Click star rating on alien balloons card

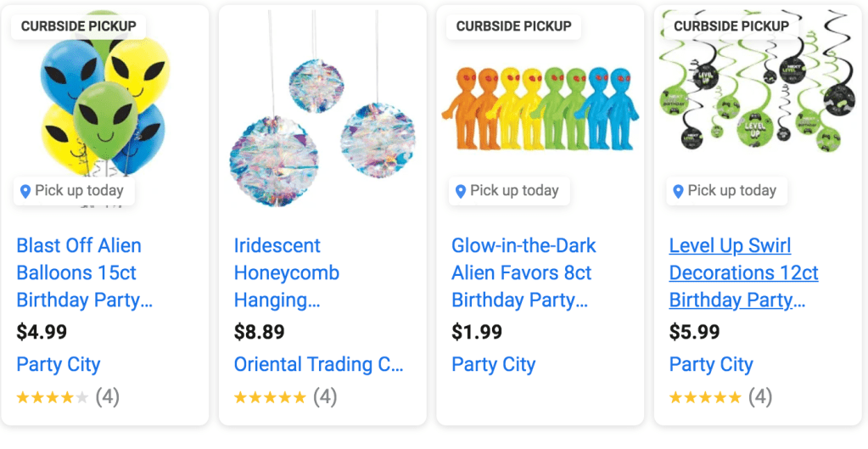(x=53, y=397)
